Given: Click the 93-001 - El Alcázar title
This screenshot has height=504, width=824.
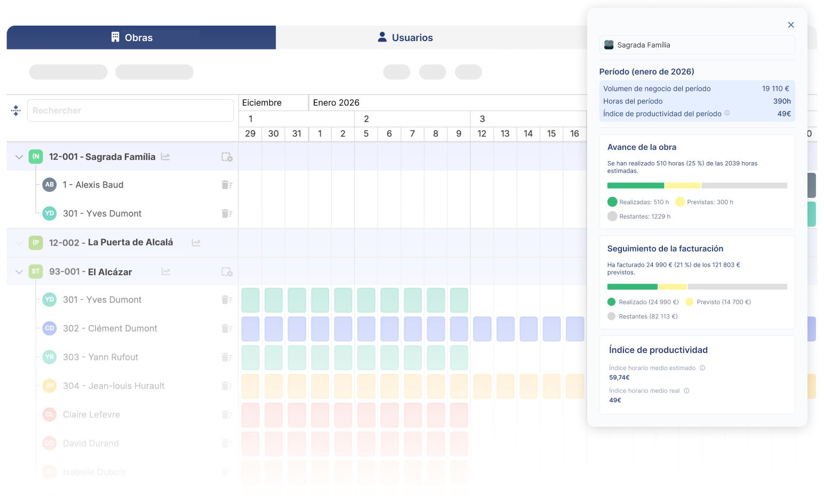Looking at the screenshot, I should (x=91, y=272).
